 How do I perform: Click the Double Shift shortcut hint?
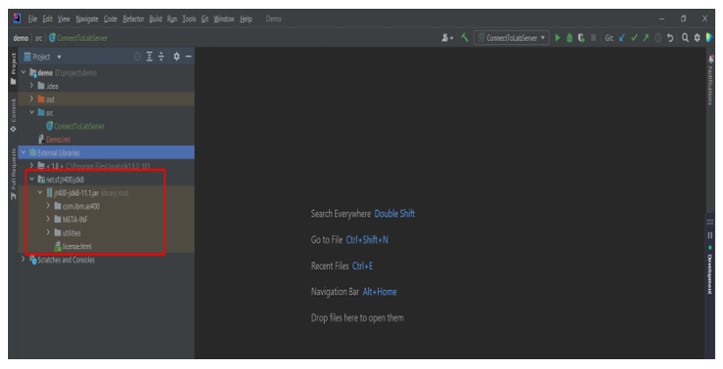[395, 214]
